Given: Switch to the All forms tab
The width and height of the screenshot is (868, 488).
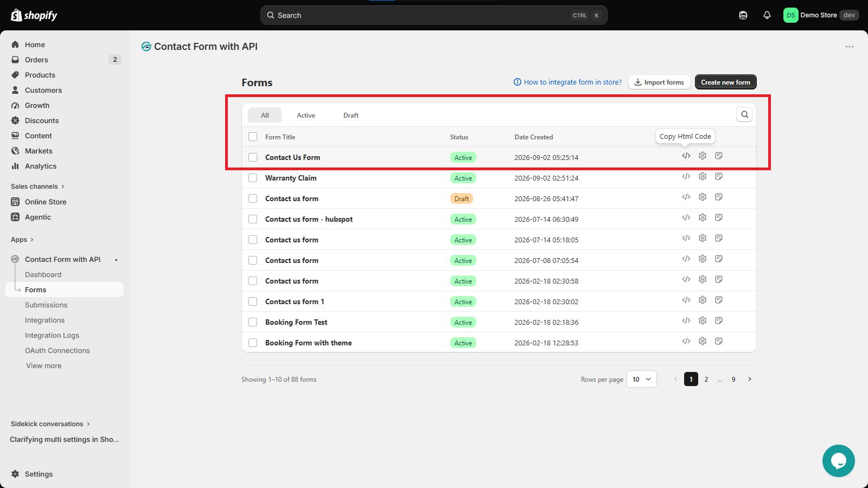Looking at the screenshot, I should pyautogui.click(x=265, y=115).
